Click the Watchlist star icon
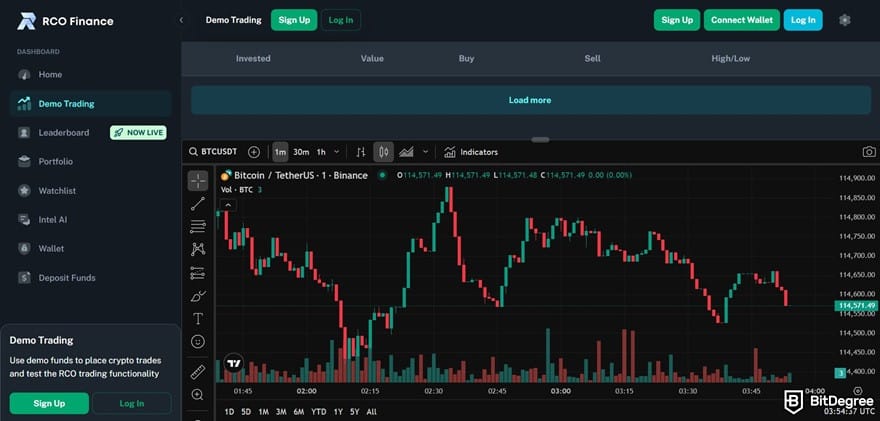Screen dimensions: 880x421 24,191
